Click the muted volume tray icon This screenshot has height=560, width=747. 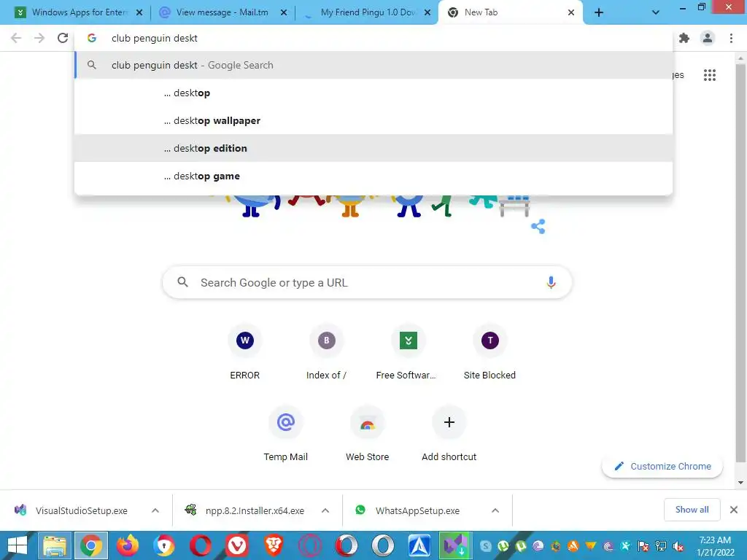point(678,546)
